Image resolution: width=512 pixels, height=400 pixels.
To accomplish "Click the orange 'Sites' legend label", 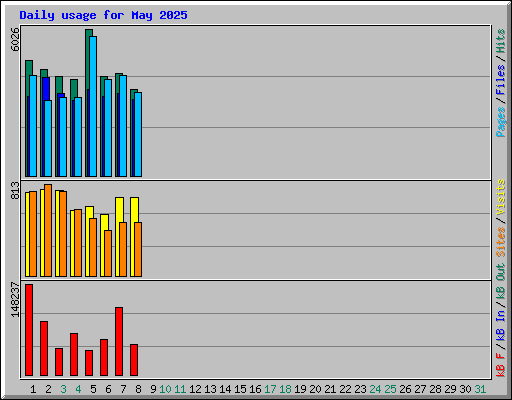I will coord(501,242).
